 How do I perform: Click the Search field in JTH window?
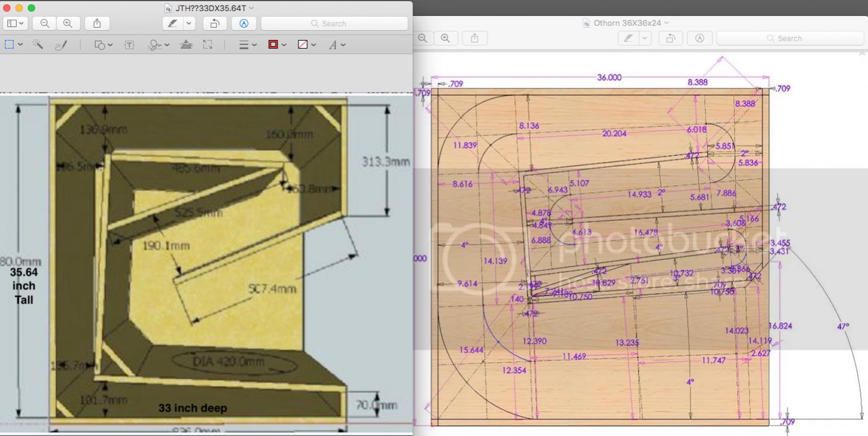pos(334,23)
